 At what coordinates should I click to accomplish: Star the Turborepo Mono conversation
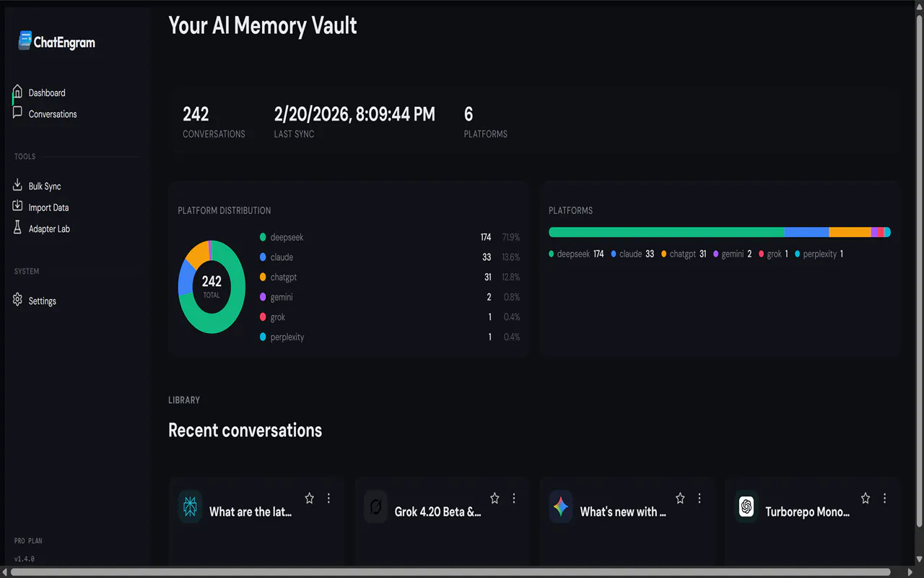pyautogui.click(x=866, y=499)
